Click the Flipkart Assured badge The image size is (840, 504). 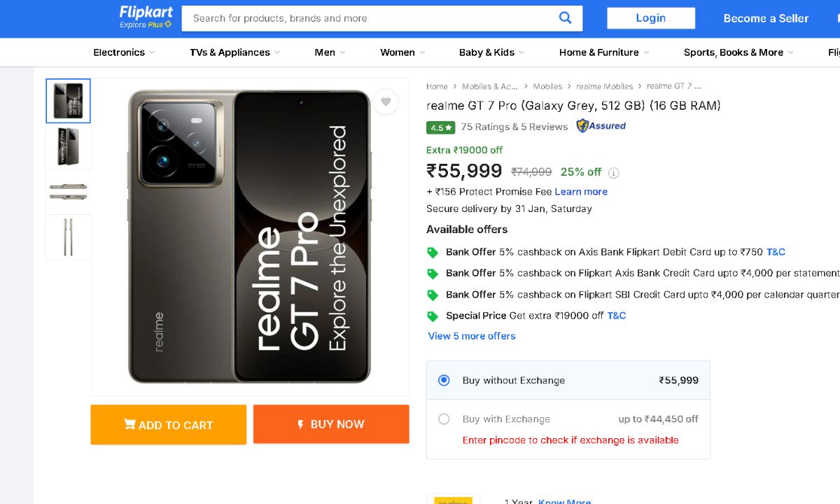[601, 126]
